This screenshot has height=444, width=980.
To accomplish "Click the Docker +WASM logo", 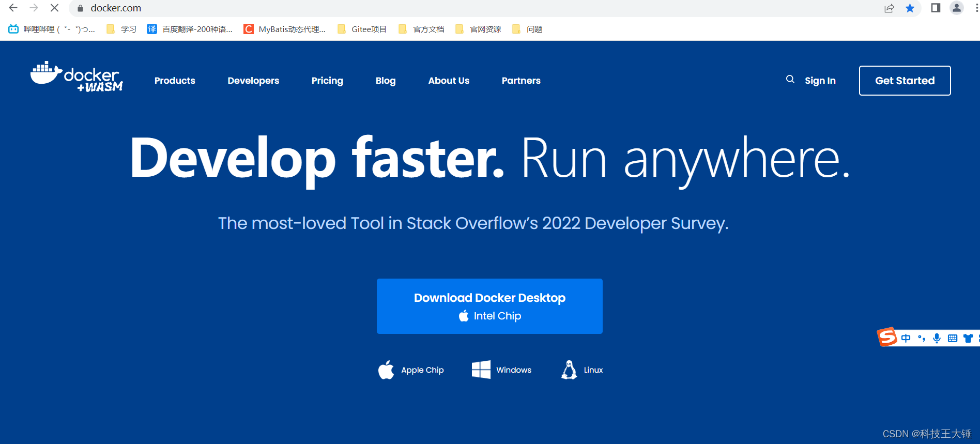I will [x=76, y=77].
